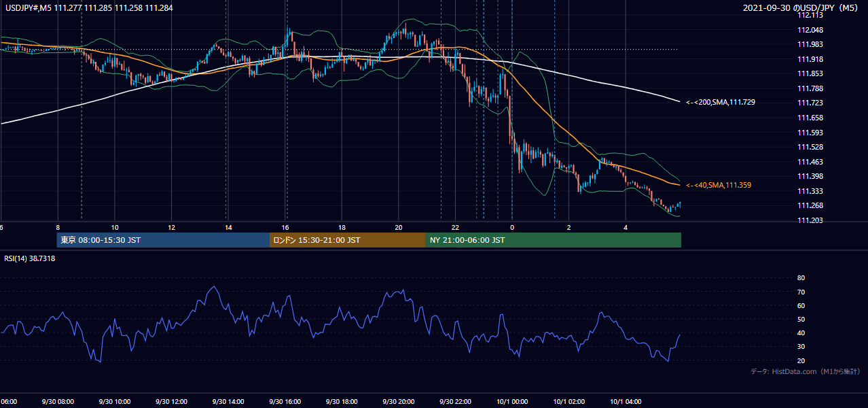
Task: Click price axis value 111.853
Action: click(x=811, y=73)
